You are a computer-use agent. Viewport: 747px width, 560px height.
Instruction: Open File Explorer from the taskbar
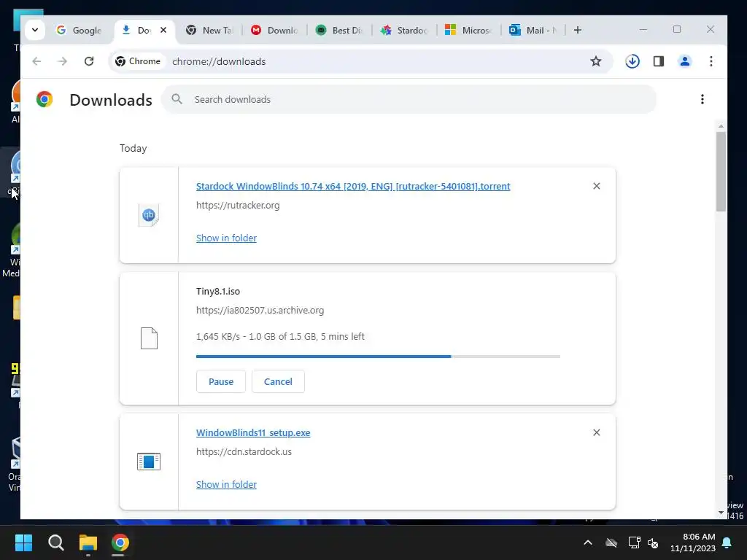tap(88, 542)
